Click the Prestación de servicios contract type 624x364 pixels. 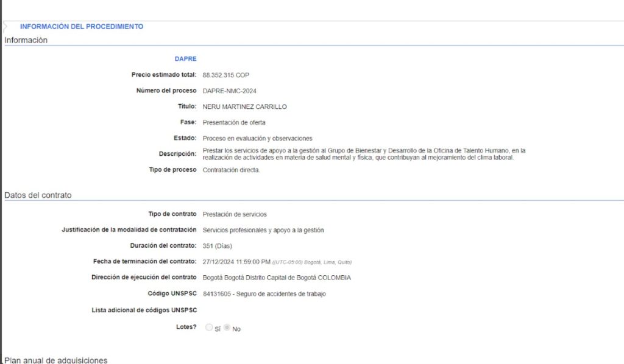[x=235, y=214]
